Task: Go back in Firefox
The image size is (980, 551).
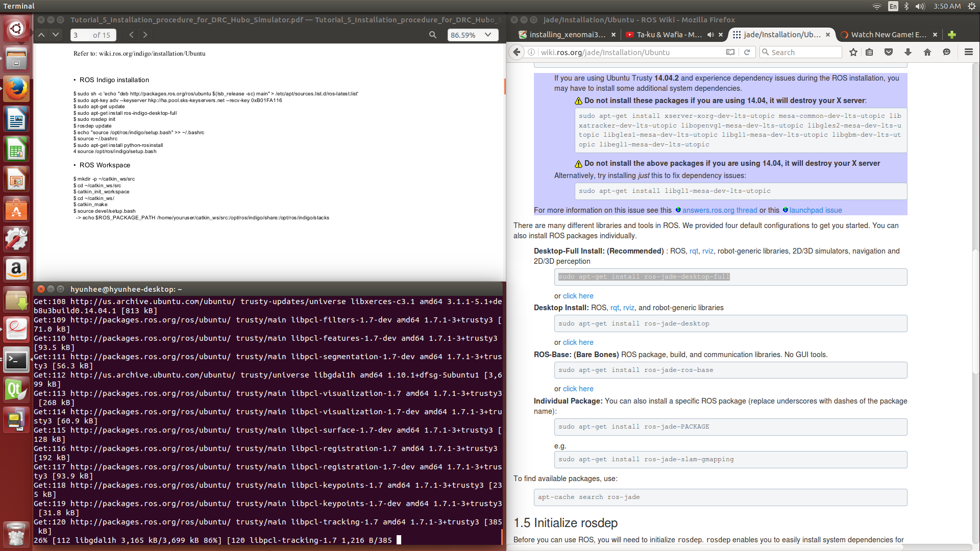Action: point(517,52)
